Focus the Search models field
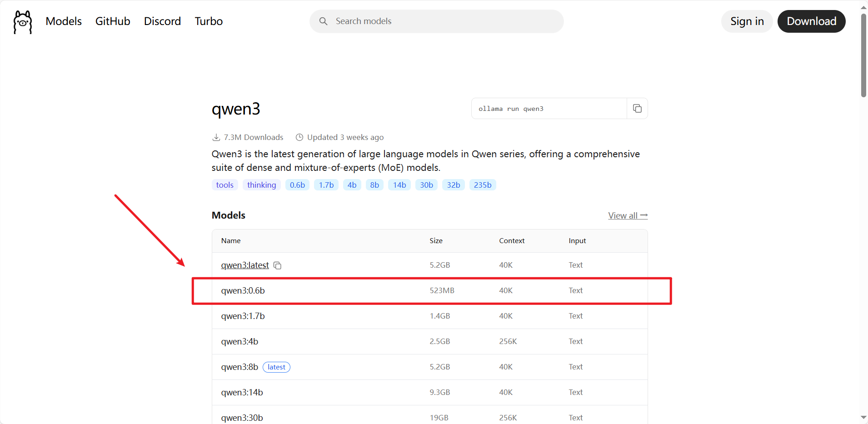Viewport: 868px width, 424px height. pos(436,21)
